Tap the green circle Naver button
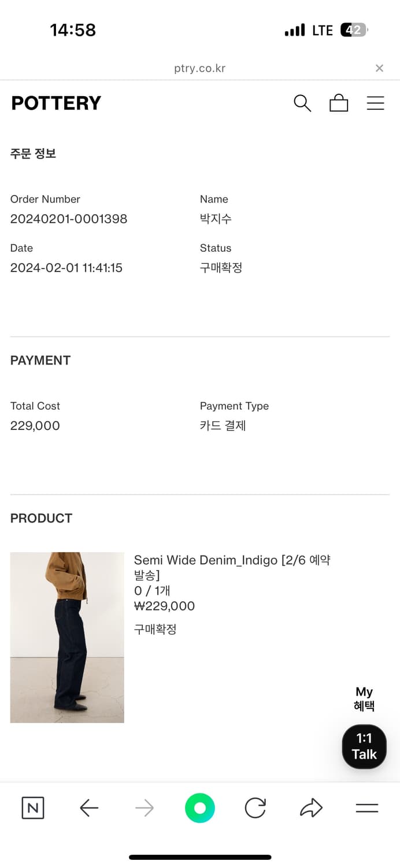The image size is (400, 868). (x=200, y=808)
